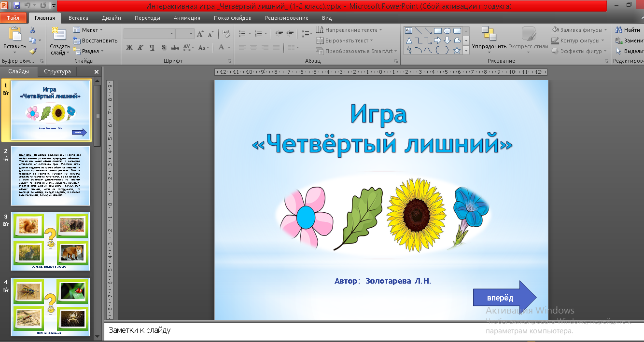Image resolution: width=644 pixels, height=342 pixels.
Task: Switch to the Вставка ribbon tab
Action: [78, 18]
